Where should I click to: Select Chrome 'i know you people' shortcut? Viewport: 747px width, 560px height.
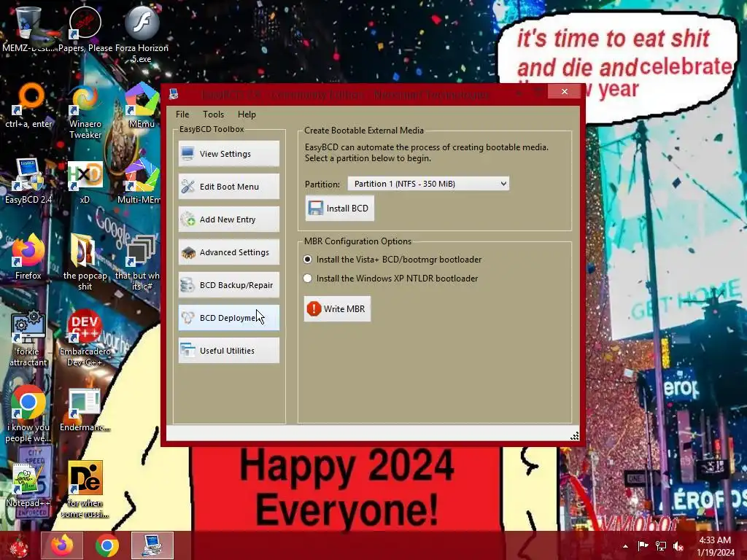pos(28,414)
